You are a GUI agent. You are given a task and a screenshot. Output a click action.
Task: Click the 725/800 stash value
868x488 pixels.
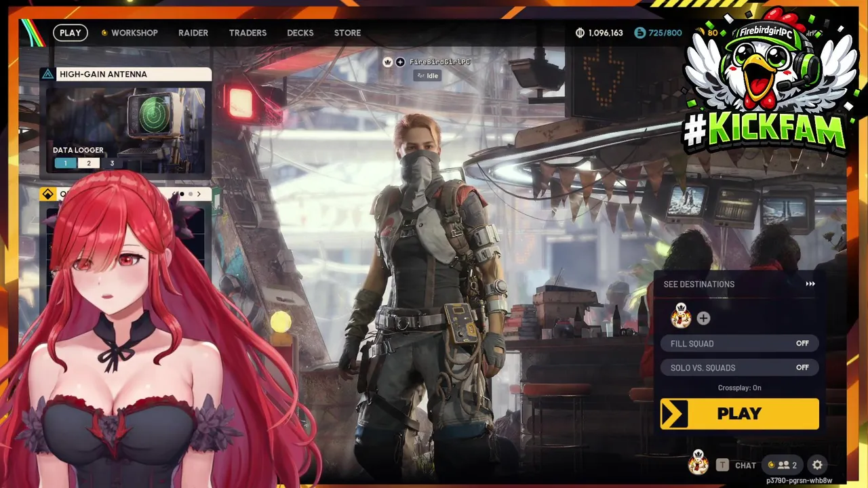coord(665,33)
